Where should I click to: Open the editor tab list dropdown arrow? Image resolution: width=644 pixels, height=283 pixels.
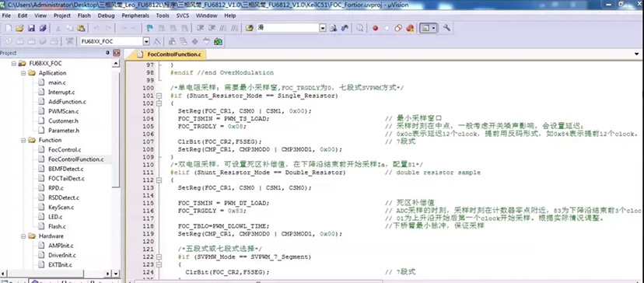637,54
